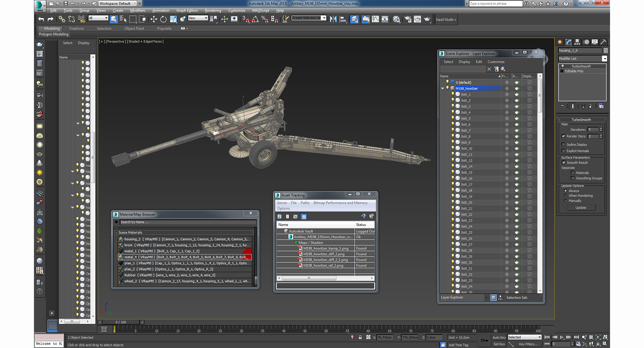Screen dimensions: 644x348
Task: Collapse Scene Materials group in Material Browser
Action: click(x=116, y=233)
